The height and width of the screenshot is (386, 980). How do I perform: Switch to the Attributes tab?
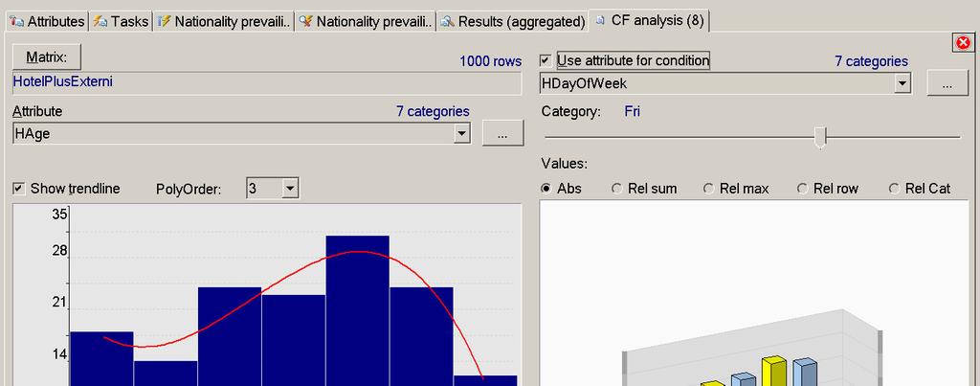click(47, 21)
